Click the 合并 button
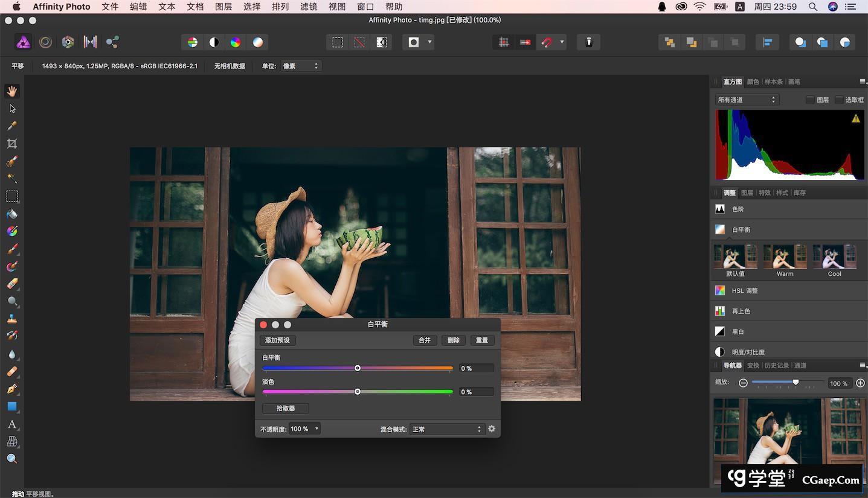Viewport: 868px width, 498px height. 425,340
